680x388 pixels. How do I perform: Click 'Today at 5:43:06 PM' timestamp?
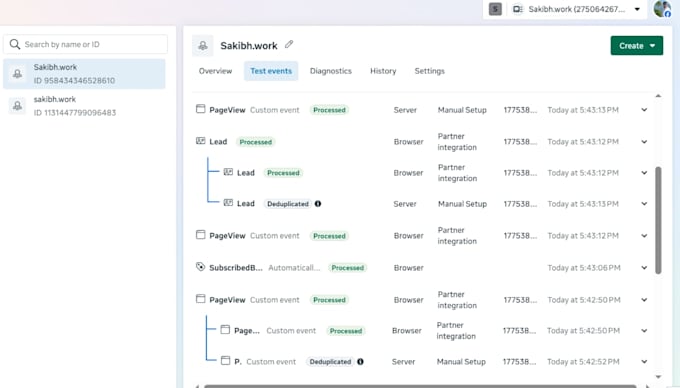(584, 268)
